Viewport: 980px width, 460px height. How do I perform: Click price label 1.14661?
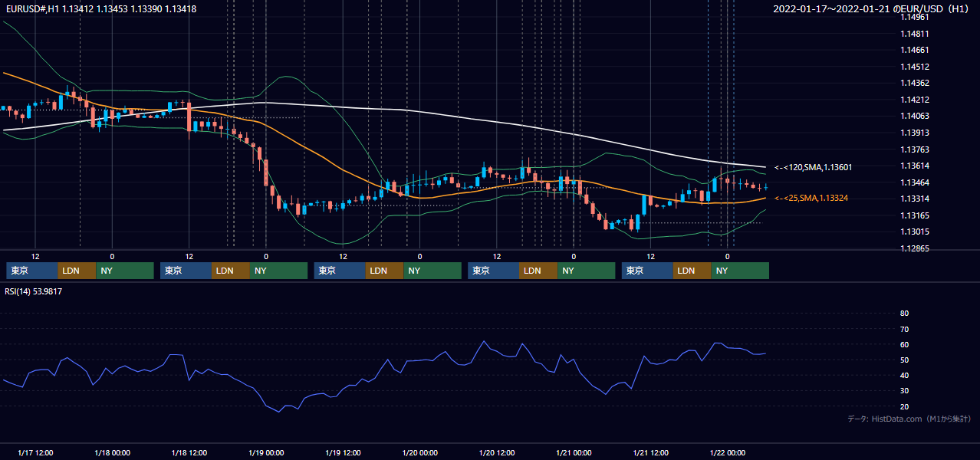coord(915,50)
